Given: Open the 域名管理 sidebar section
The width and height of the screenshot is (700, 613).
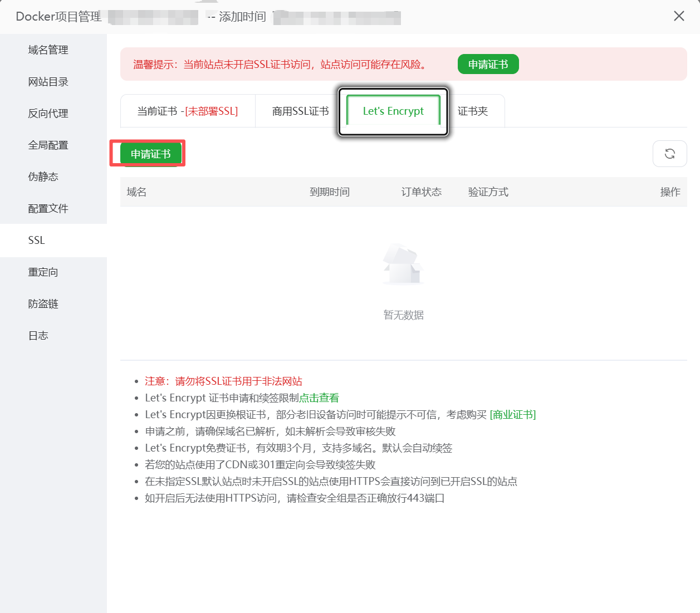Looking at the screenshot, I should point(48,50).
